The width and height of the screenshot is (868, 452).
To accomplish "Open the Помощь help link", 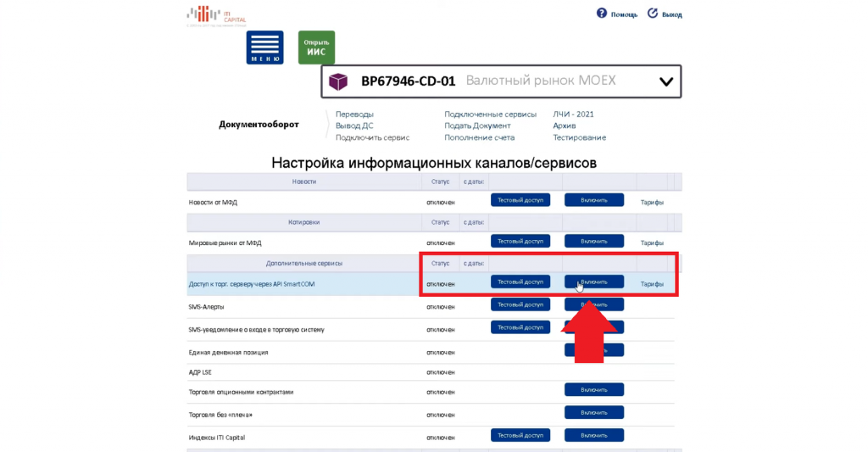I will coord(624,14).
